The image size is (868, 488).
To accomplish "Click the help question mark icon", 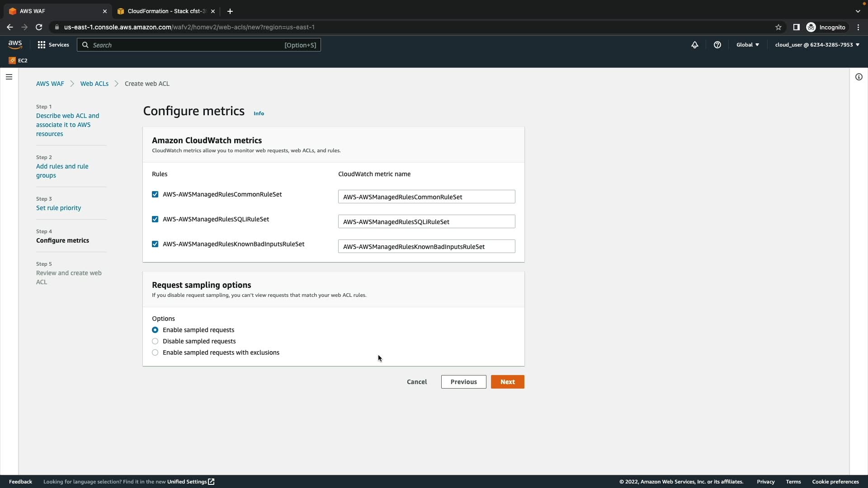I will click(717, 45).
